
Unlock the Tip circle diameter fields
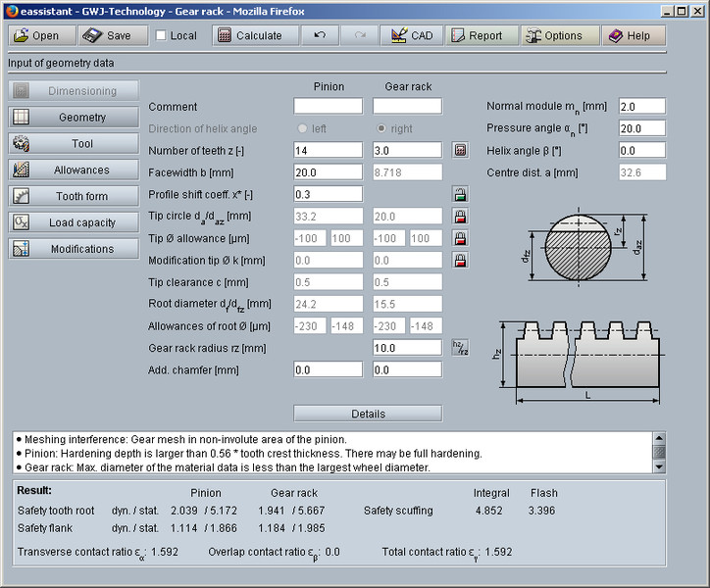point(460,216)
